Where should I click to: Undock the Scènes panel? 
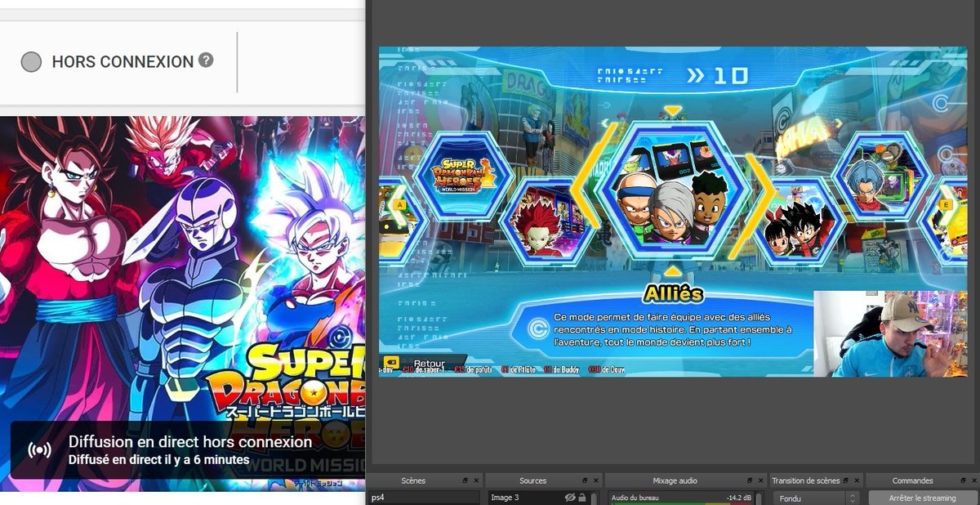click(x=466, y=480)
